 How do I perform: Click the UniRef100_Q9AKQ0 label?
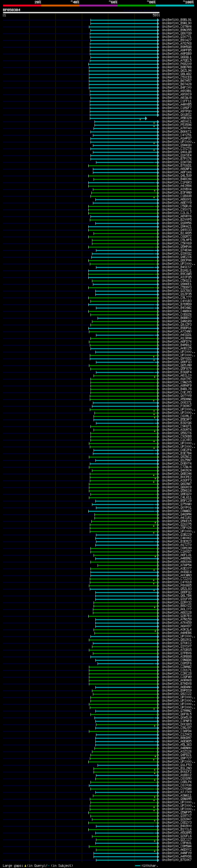pyautogui.click(x=176, y=145)
